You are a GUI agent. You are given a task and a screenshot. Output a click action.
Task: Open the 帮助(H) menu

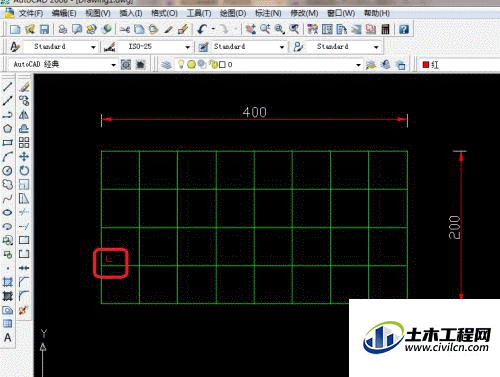(x=377, y=13)
